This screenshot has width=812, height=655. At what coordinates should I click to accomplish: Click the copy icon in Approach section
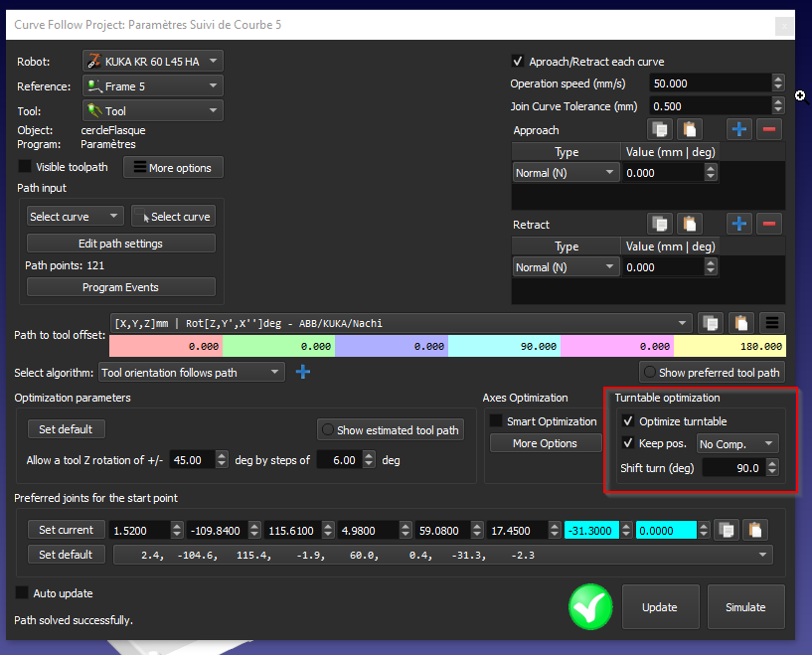pos(660,129)
